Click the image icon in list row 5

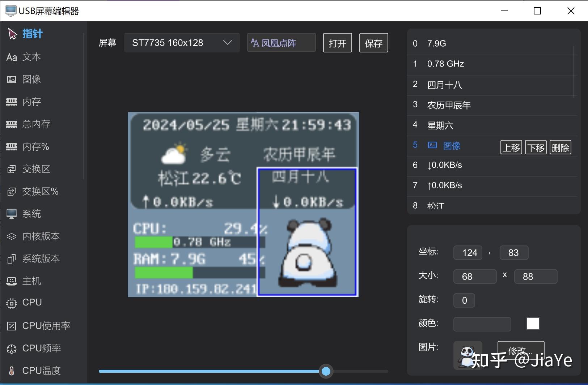click(x=432, y=145)
